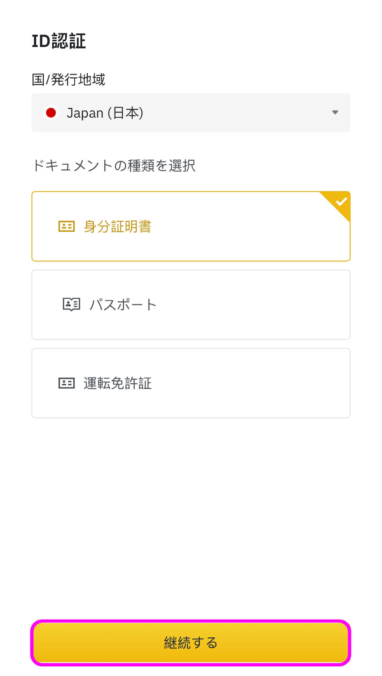This screenshot has width=382, height=676.
Task: Click the ドキュメントの種類を選択 label
Action: 113,166
